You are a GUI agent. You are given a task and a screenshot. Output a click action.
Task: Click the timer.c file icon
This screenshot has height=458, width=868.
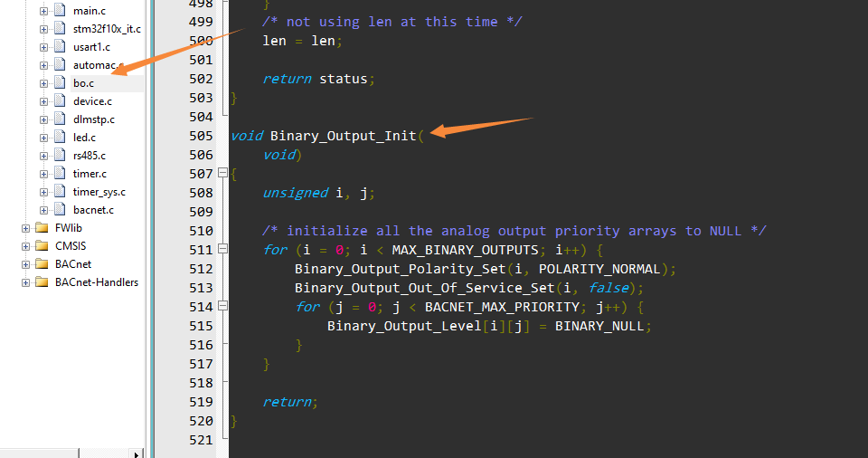coord(60,174)
